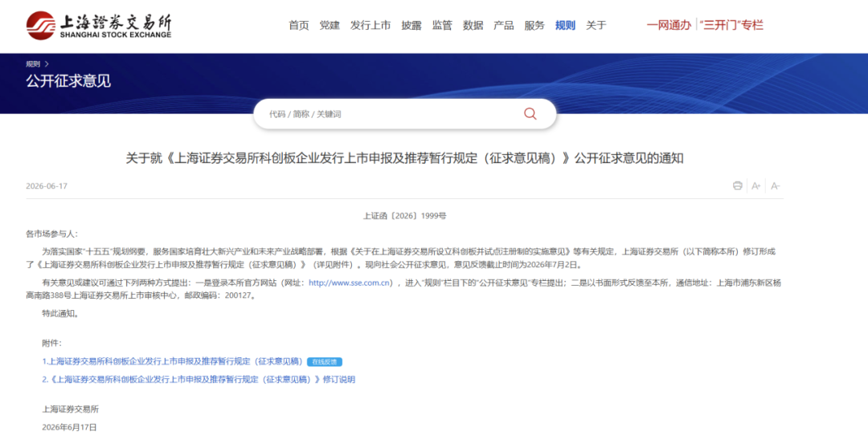
Task: Click document number 上证函〔2026〕1999号
Action: [x=404, y=216]
